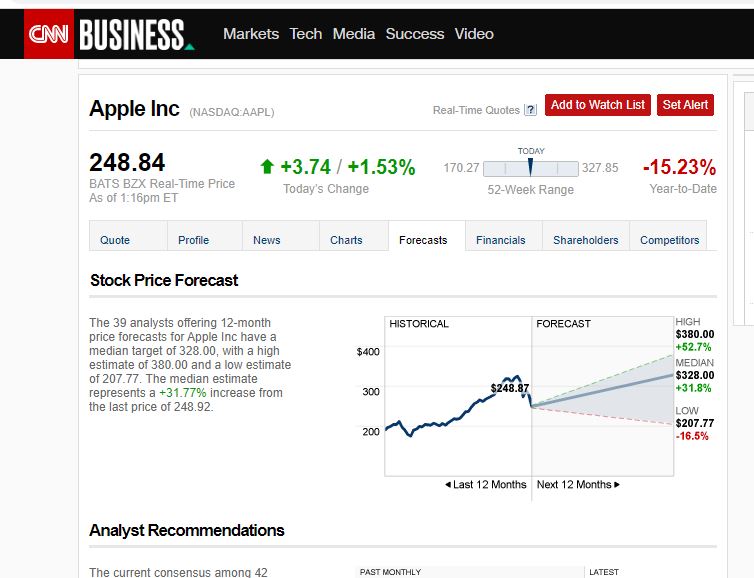Click the 52-week range Today marker

coord(531,167)
